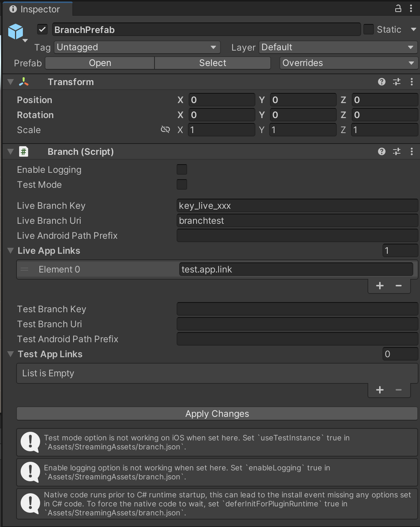
Task: Collapse the Branch (Script) component
Action: tap(10, 151)
